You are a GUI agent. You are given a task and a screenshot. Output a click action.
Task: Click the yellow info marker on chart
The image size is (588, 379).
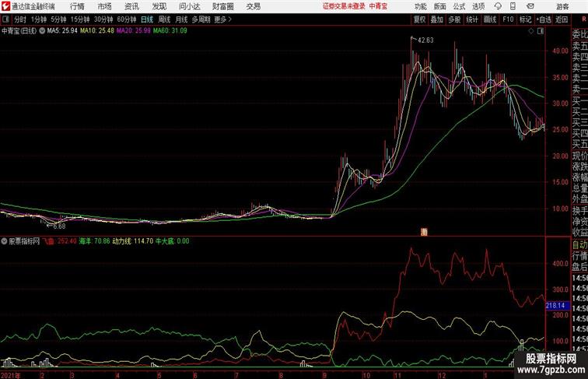click(x=424, y=232)
